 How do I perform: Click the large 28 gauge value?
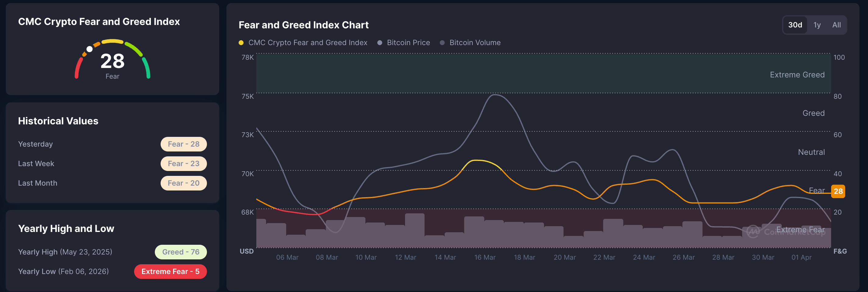[x=112, y=61]
